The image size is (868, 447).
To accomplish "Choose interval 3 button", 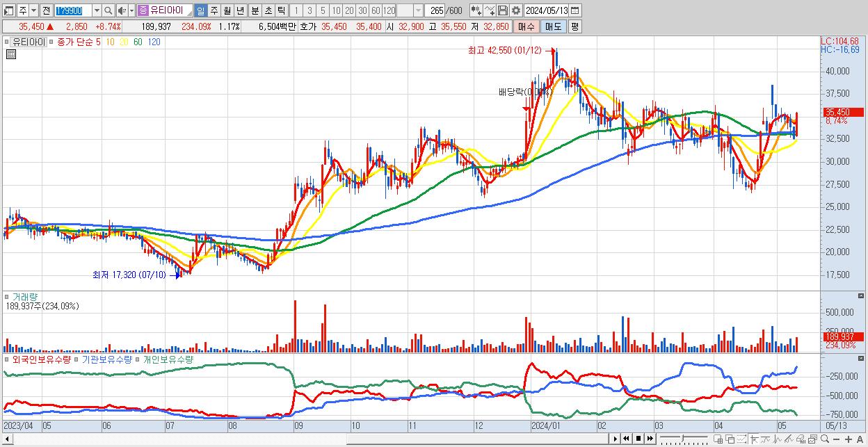I will [310, 10].
